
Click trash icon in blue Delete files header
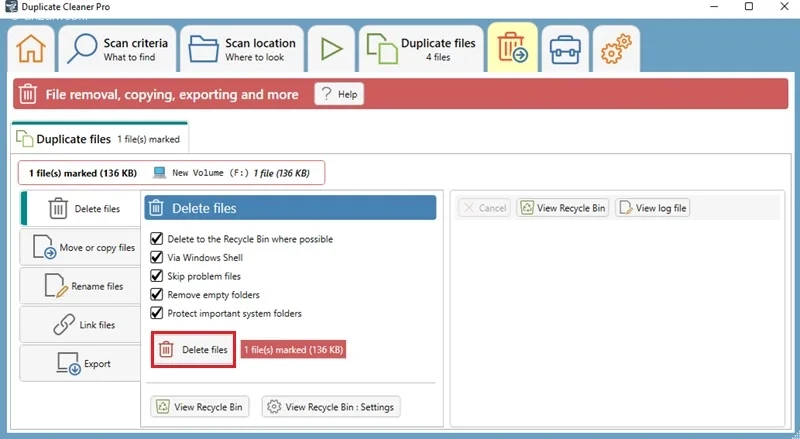pos(156,208)
